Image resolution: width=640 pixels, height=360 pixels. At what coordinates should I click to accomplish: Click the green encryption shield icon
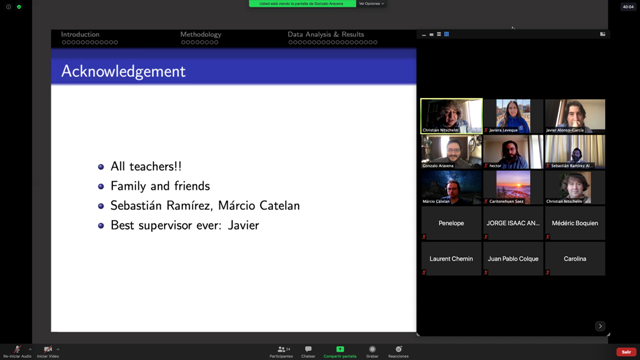(x=19, y=7)
